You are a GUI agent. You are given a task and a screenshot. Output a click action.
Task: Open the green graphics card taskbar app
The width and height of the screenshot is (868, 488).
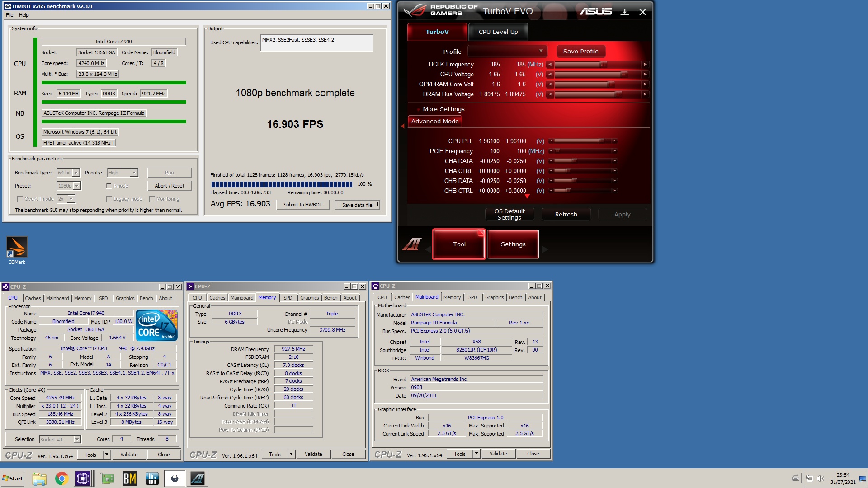(x=107, y=479)
